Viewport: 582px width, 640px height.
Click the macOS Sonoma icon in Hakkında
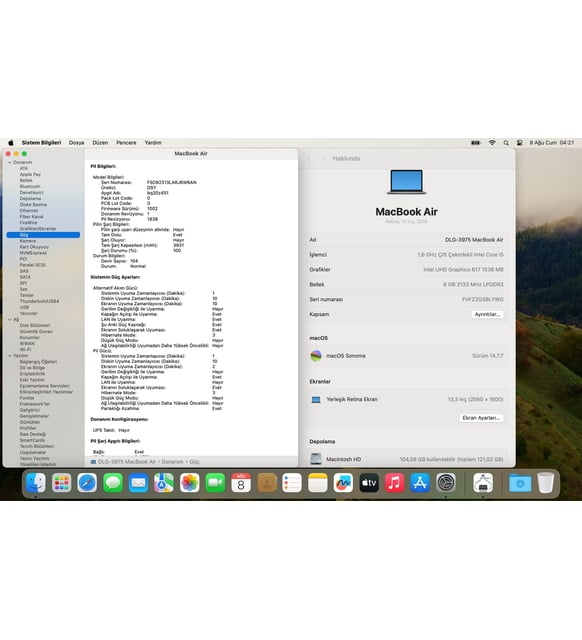[316, 356]
